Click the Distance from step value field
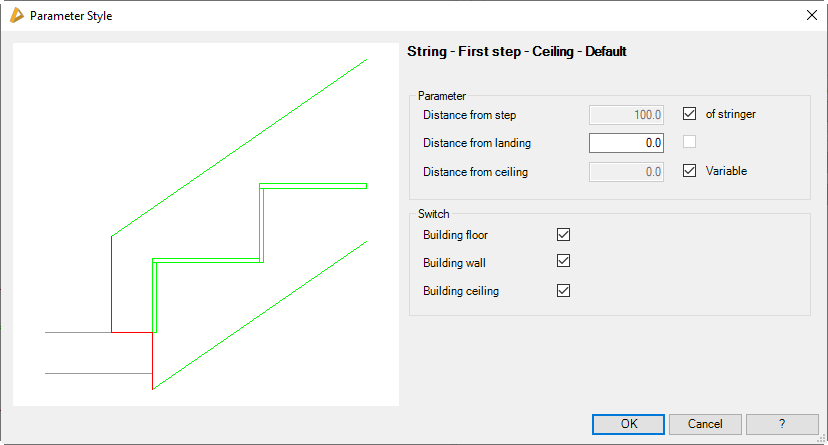This screenshot has width=828, height=445. (627, 115)
